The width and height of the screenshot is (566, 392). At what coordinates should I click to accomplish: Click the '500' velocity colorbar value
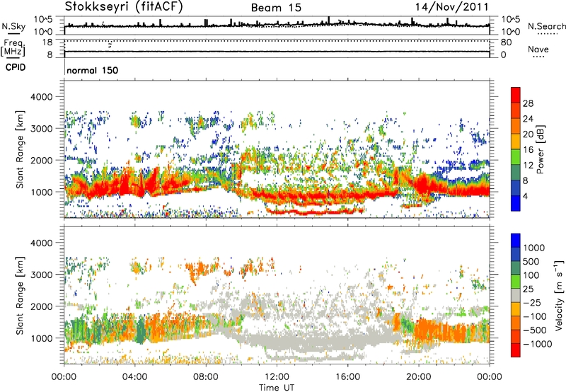[531, 262]
